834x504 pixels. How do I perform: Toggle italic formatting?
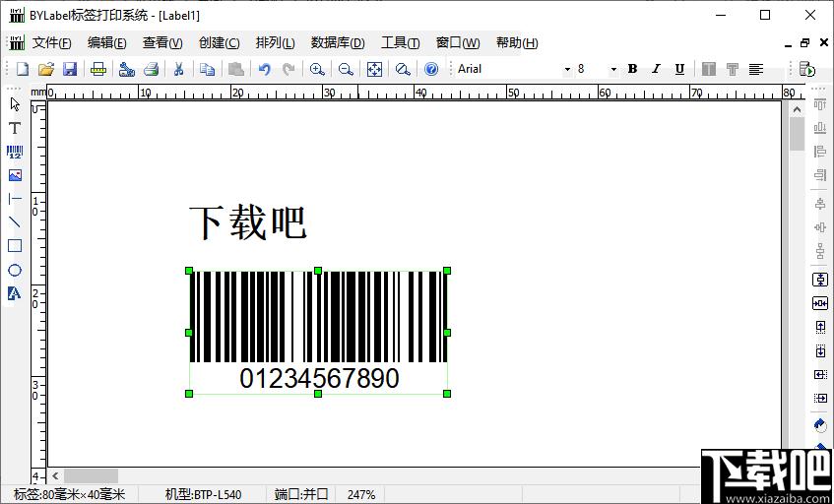coord(656,69)
